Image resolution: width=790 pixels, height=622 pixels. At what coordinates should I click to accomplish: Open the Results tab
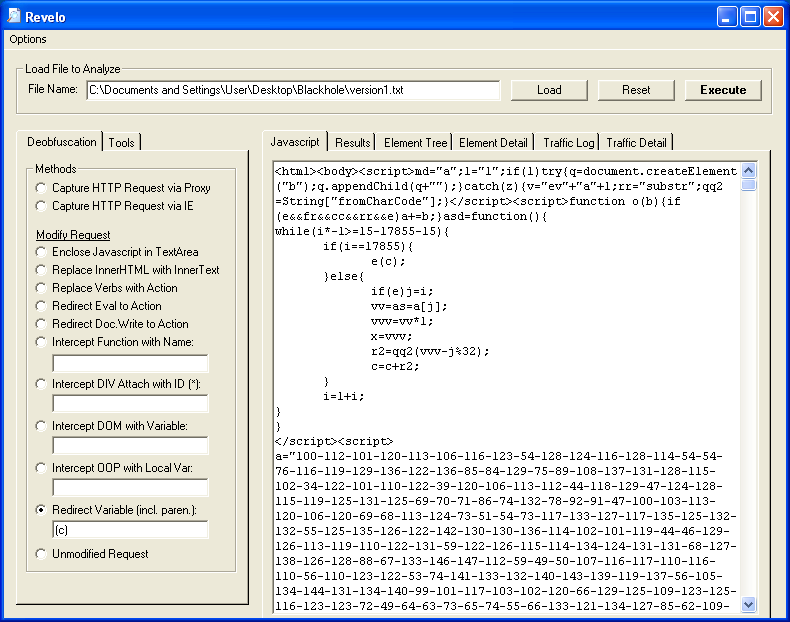point(352,143)
